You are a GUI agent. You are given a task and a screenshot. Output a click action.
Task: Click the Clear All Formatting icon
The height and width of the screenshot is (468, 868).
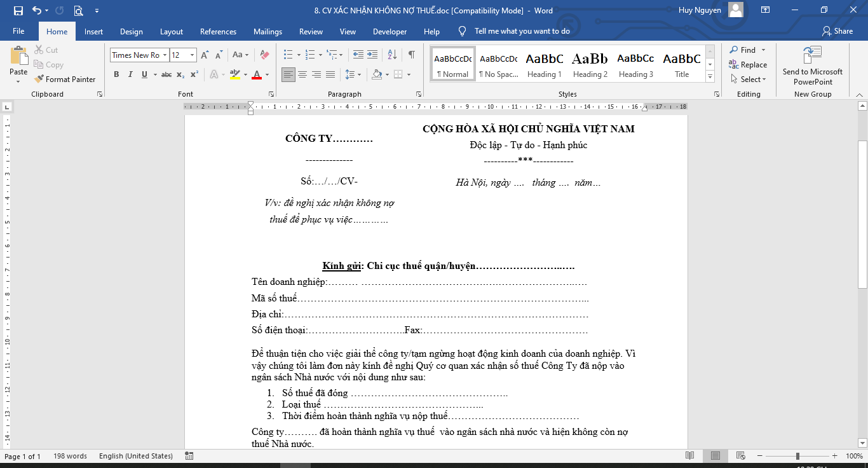(265, 55)
